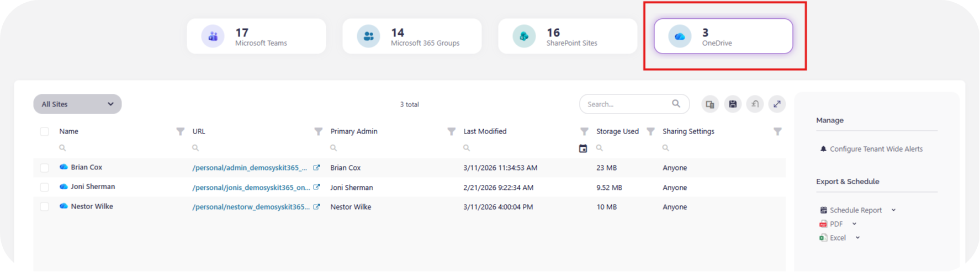
Task: Click the Excel export icon
Action: [823, 238]
